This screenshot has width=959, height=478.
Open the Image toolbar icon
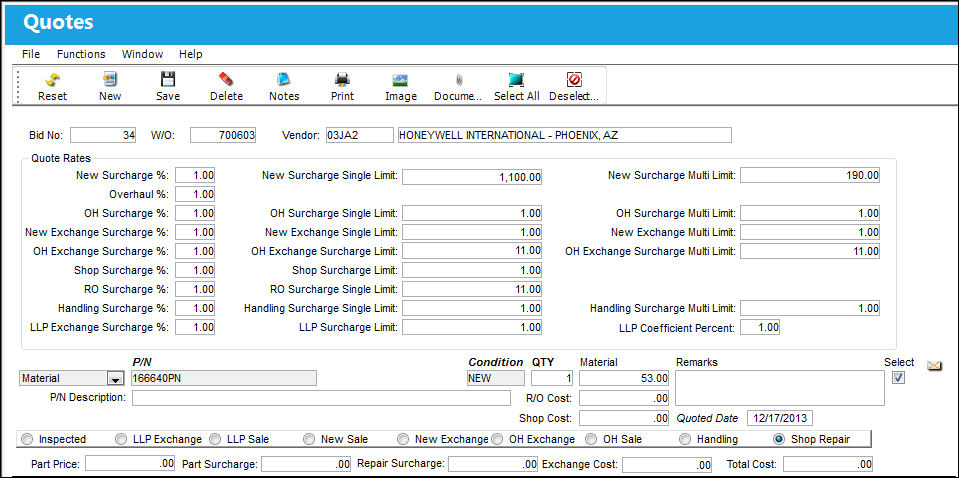coord(401,79)
